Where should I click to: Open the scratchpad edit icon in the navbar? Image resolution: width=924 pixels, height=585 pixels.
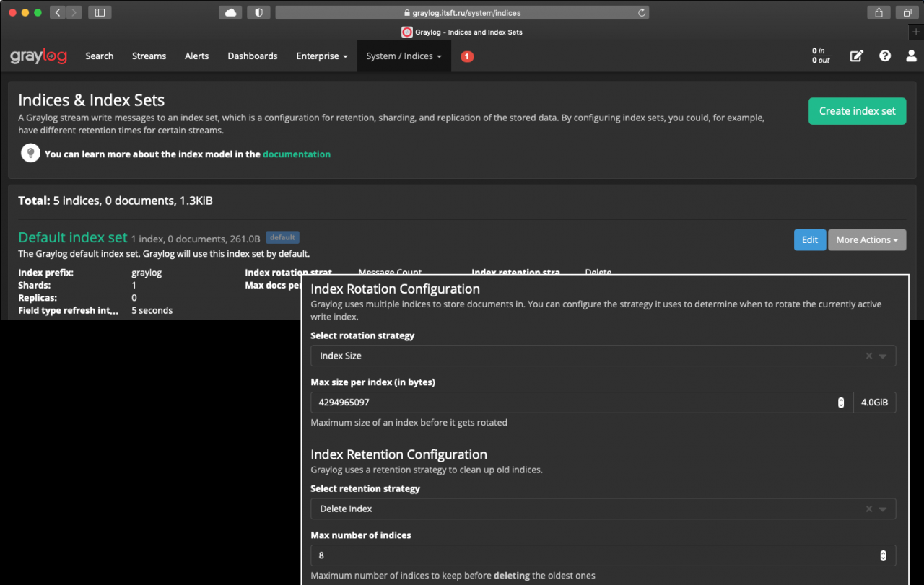point(857,56)
